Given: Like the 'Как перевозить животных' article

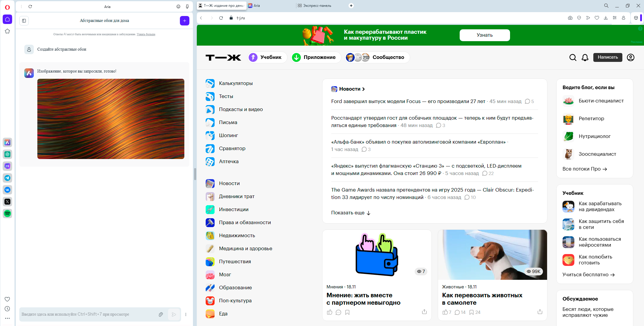Looking at the screenshot, I should pos(445,312).
